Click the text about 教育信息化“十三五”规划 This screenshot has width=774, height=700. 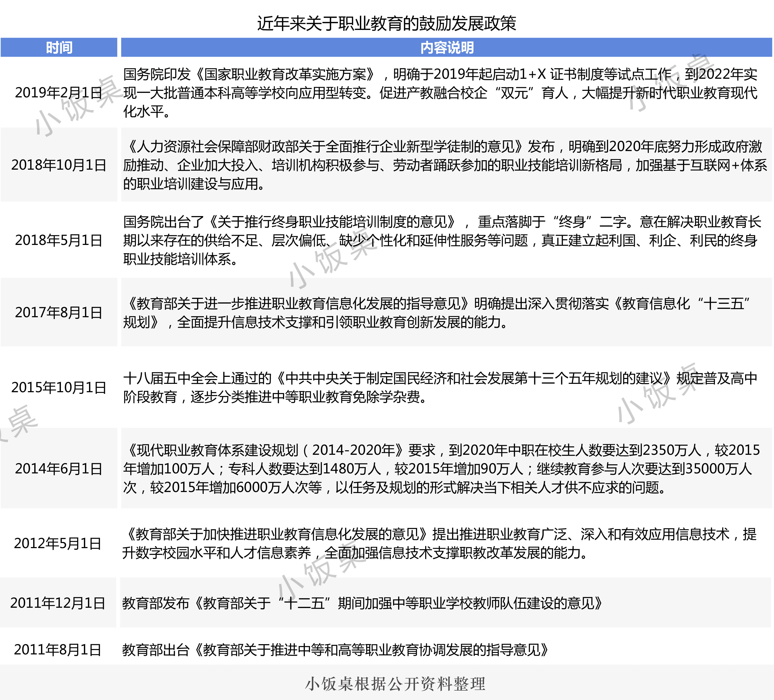pyautogui.click(x=437, y=313)
